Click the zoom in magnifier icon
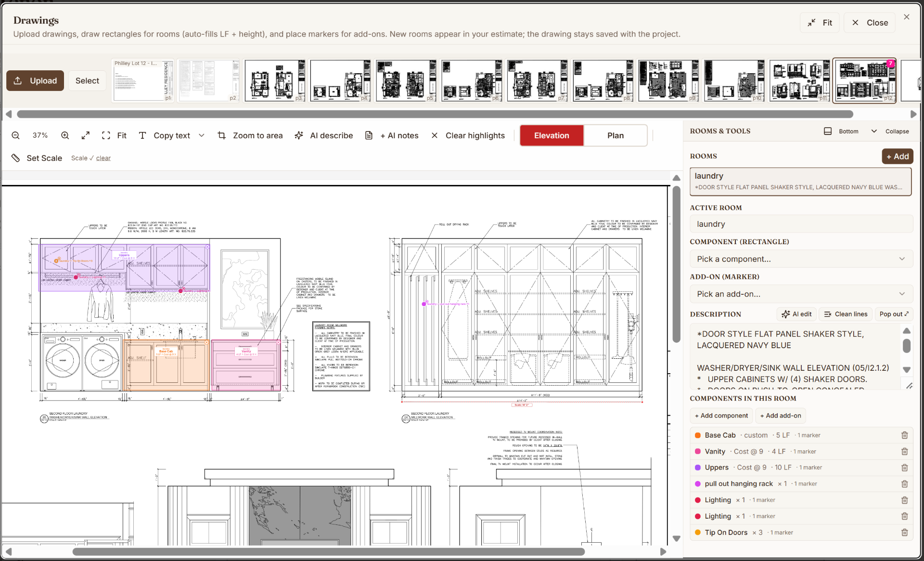 [x=65, y=136]
